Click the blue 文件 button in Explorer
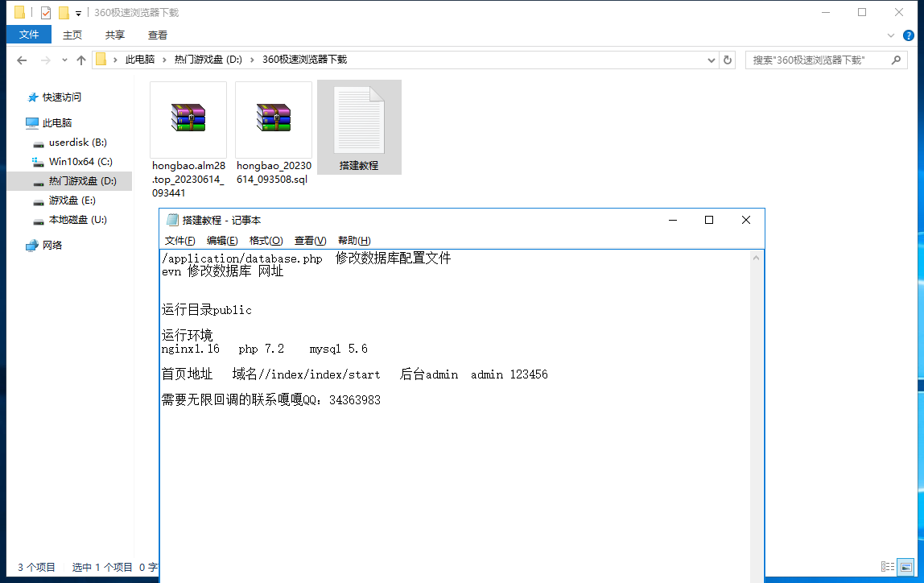 click(29, 35)
